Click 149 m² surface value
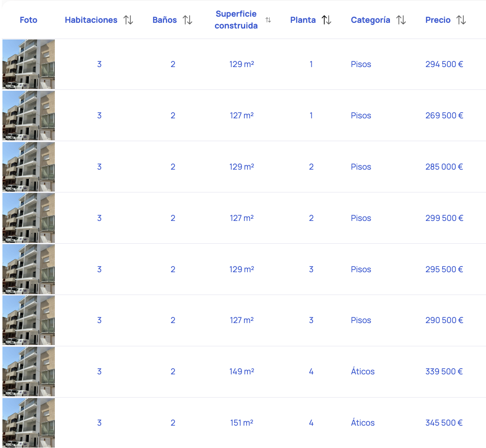 [x=242, y=371]
